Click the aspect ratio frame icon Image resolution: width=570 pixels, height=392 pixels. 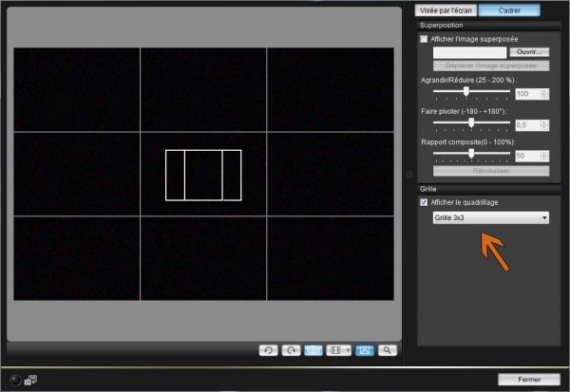click(x=333, y=350)
